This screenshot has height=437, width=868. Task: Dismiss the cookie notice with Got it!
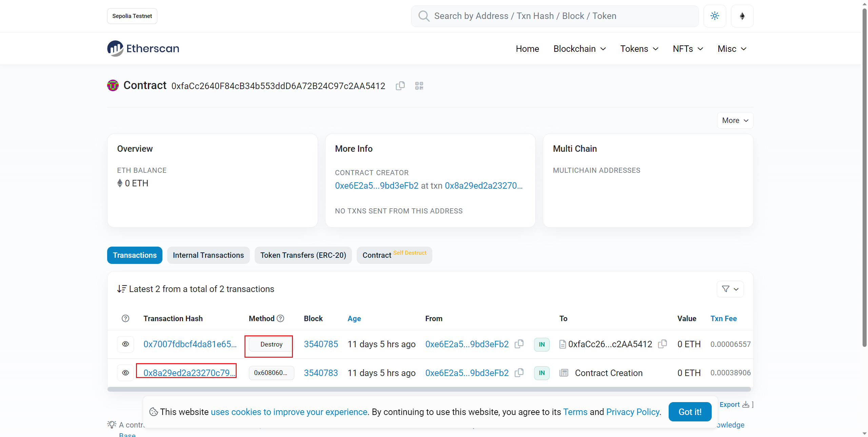pos(690,412)
